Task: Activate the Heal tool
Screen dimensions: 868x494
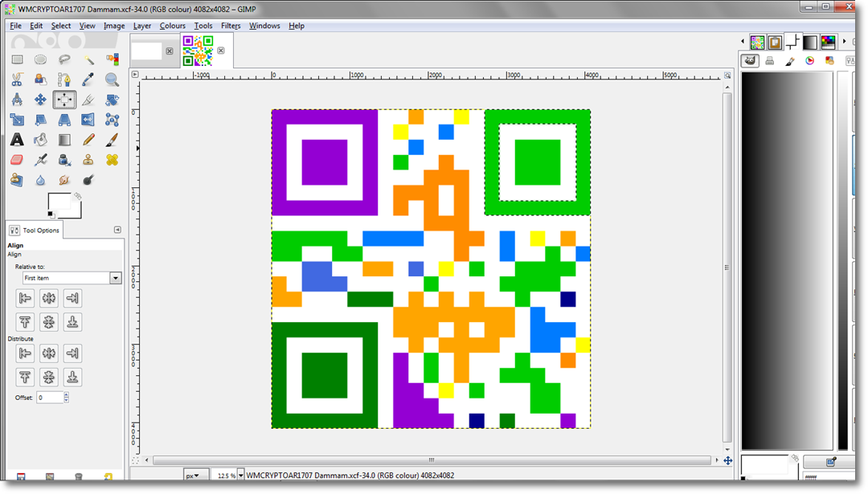Action: pyautogui.click(x=112, y=160)
